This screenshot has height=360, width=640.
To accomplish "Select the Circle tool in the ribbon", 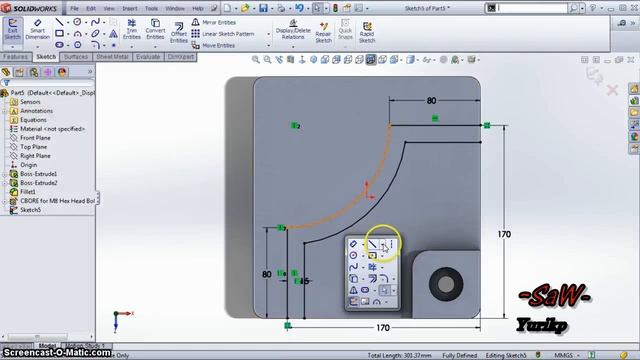I will click(x=77, y=22).
